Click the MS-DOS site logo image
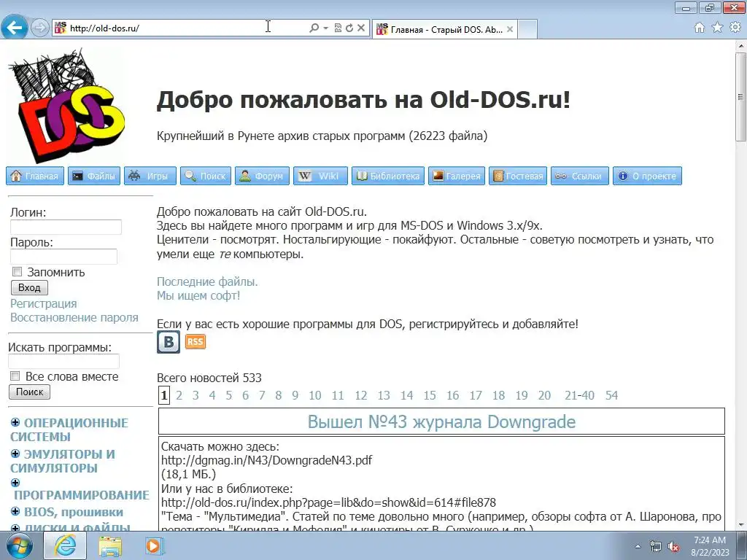This screenshot has height=560, width=747. coord(66,105)
